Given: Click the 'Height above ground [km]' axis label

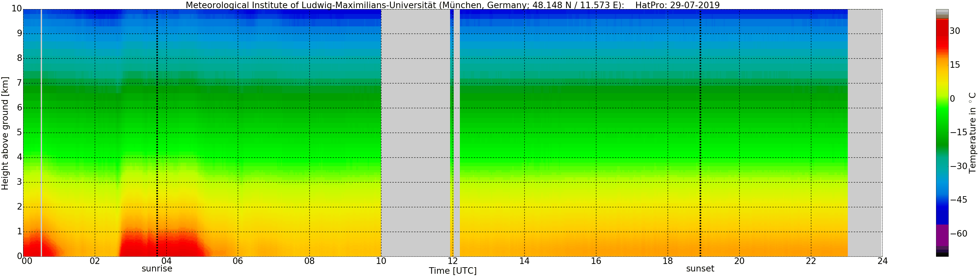Looking at the screenshot, I should tap(5, 133).
